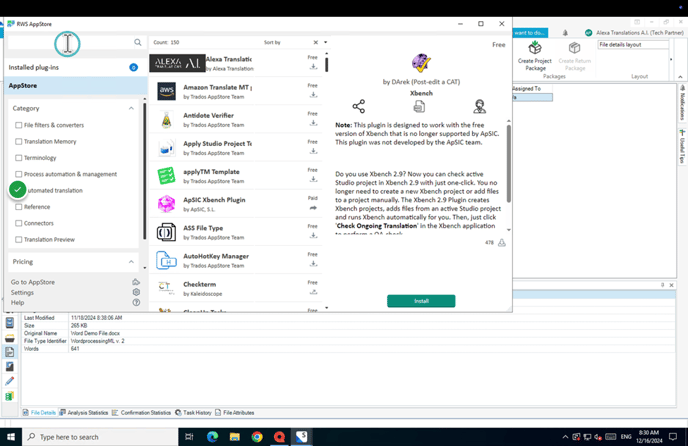Screen dimensions: 688x446
Task: Select the AppStore section
Action: [76, 86]
